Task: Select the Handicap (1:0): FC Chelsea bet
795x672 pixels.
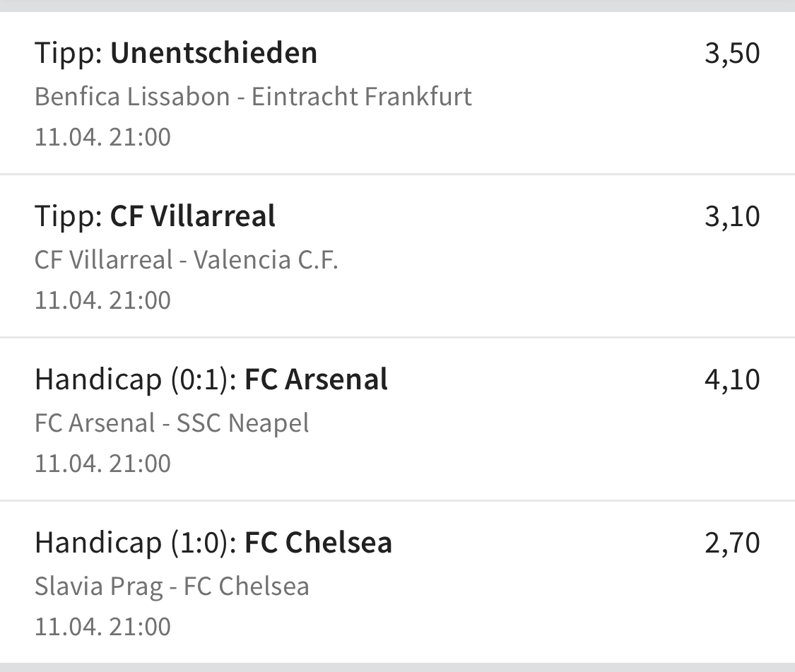Action: click(213, 543)
